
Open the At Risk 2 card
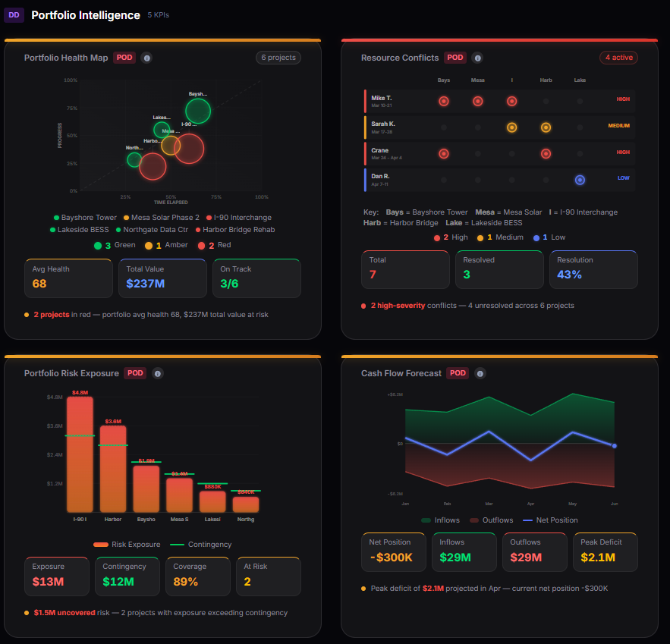269,576
